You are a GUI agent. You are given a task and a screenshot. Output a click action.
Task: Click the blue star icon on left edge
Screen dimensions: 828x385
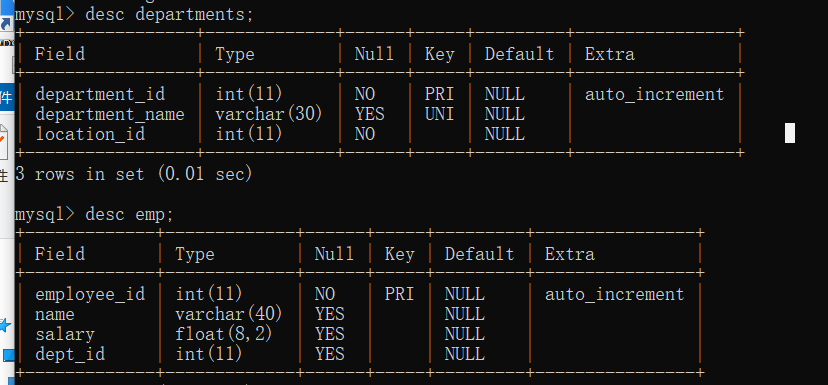tap(5, 325)
